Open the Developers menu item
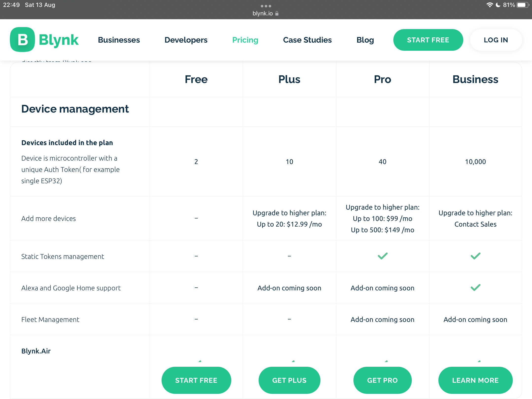This screenshot has width=532, height=399. pyautogui.click(x=186, y=40)
